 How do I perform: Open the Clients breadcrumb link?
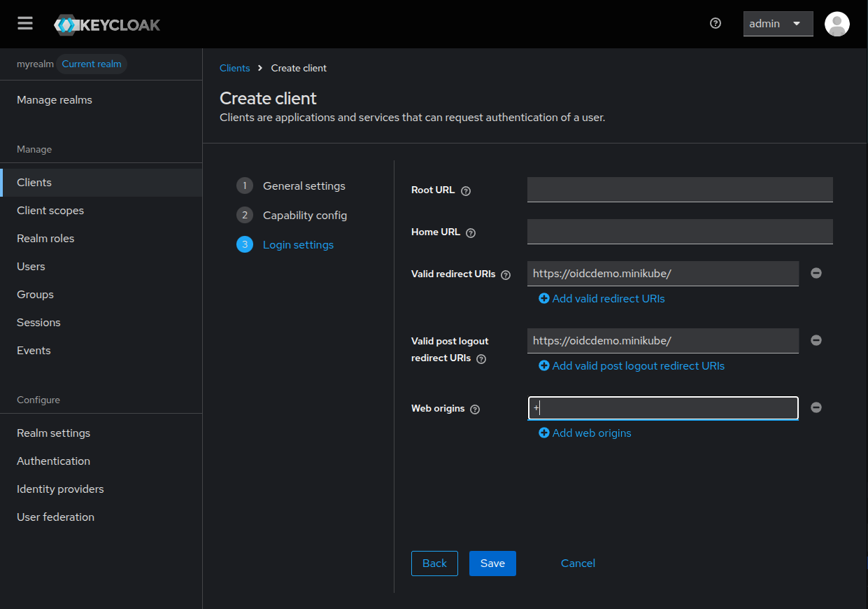point(234,68)
